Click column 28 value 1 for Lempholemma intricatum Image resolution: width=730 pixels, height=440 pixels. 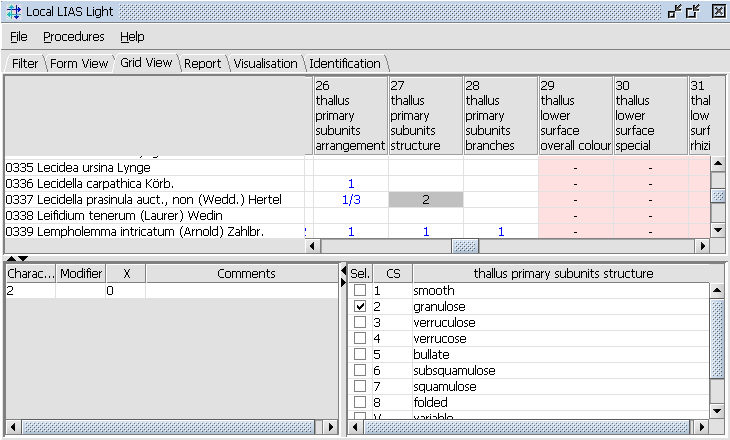coord(501,231)
